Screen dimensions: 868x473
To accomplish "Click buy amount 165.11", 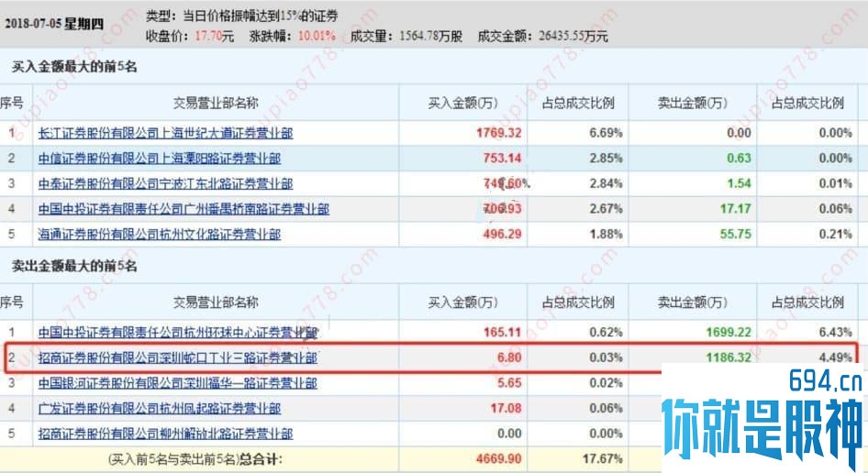I will [502, 333].
